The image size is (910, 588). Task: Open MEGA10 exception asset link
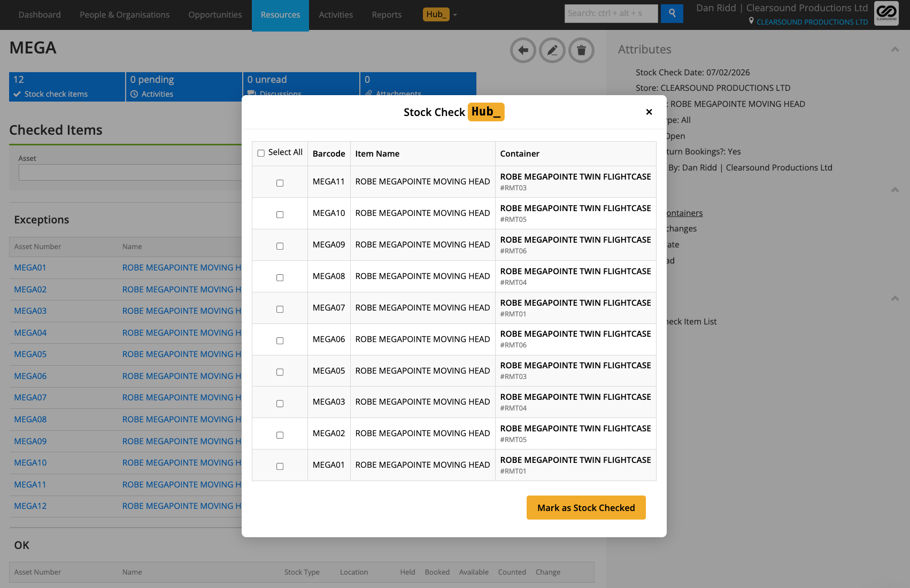[30, 462]
